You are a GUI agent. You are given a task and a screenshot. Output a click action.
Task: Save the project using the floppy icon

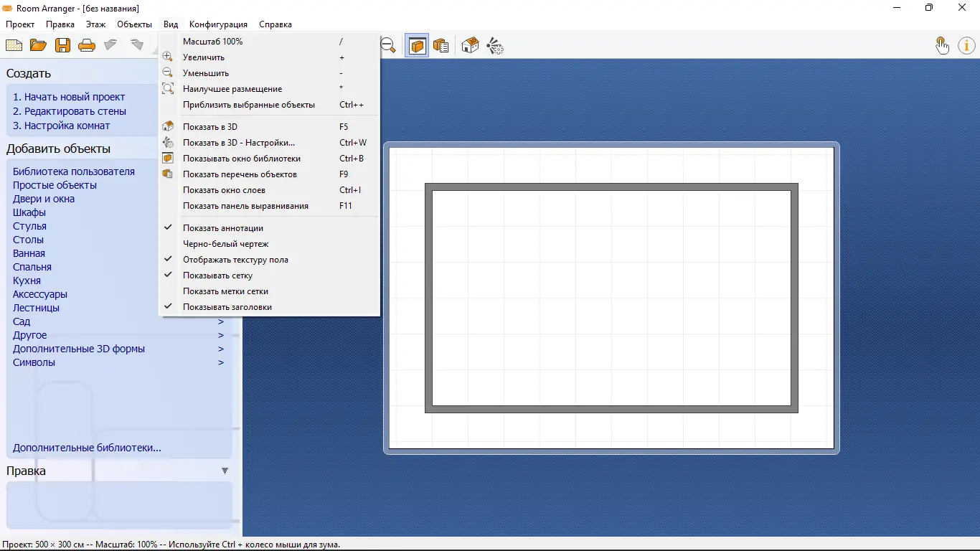point(63,46)
